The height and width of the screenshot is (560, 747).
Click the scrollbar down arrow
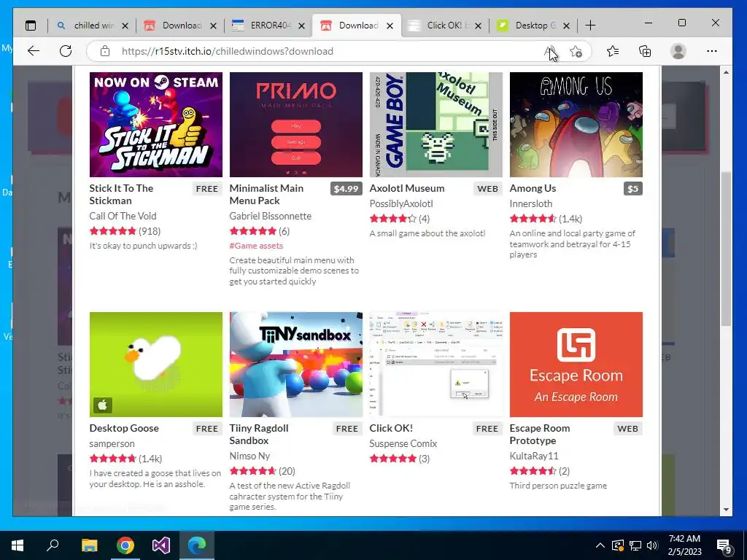[x=726, y=510]
